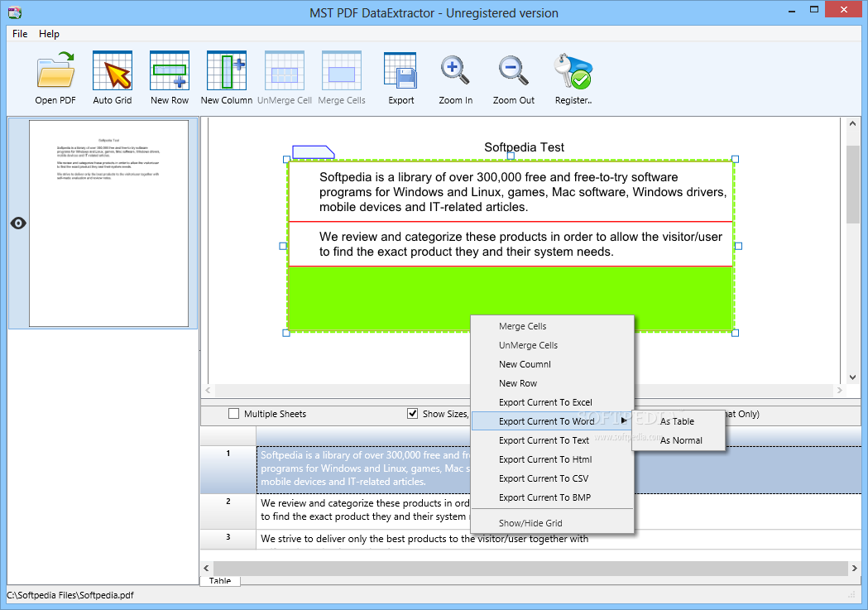Click the Zoom Out magnifier

click(x=513, y=71)
